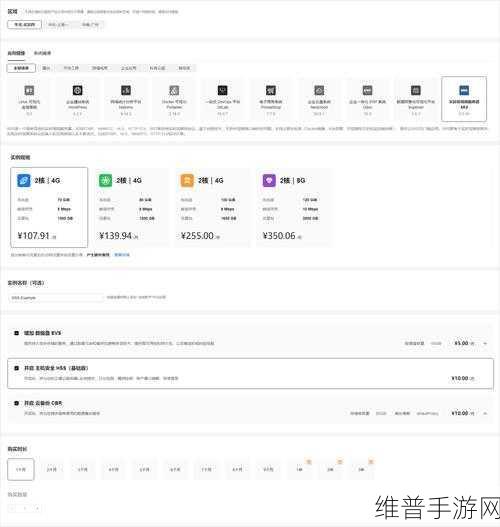Click the outlined selected region button

(25, 25)
